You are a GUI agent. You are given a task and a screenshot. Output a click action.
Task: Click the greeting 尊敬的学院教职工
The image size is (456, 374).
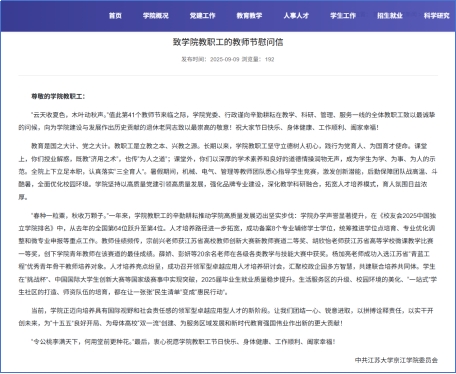tap(58, 96)
